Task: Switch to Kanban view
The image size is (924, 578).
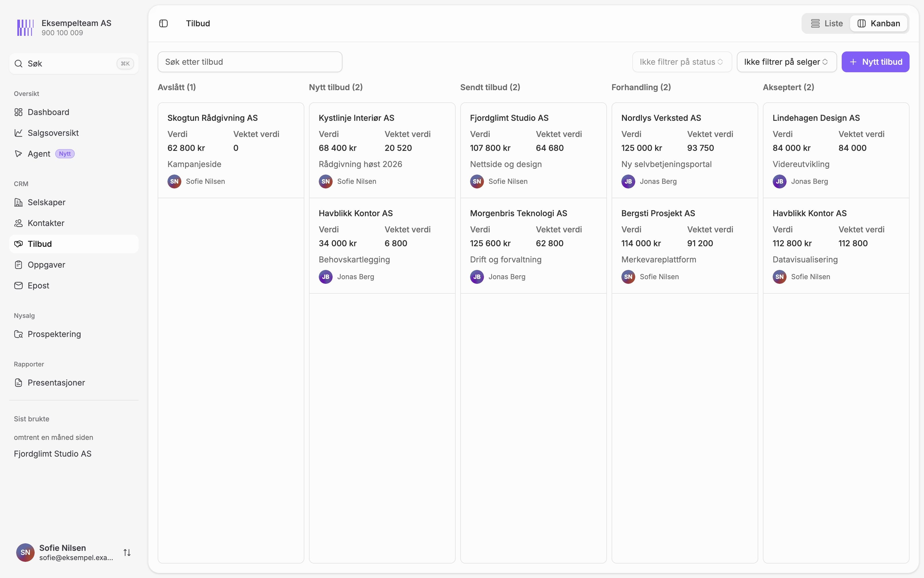Action: (879, 23)
